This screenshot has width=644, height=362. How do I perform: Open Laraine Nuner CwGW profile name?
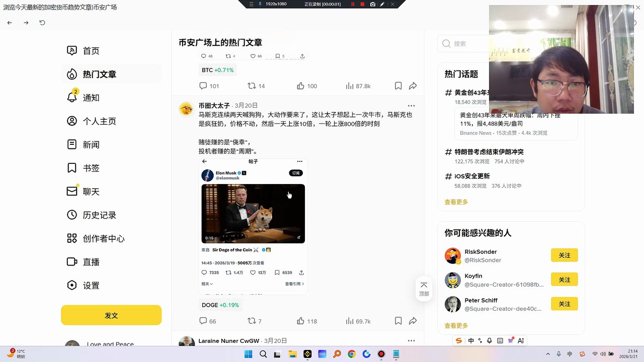point(229,341)
